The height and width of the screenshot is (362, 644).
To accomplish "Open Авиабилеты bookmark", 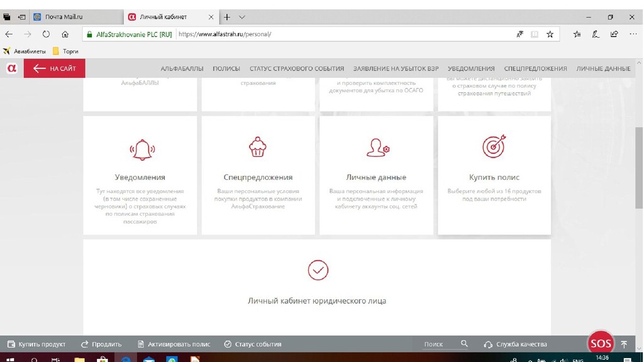I will [25, 52].
